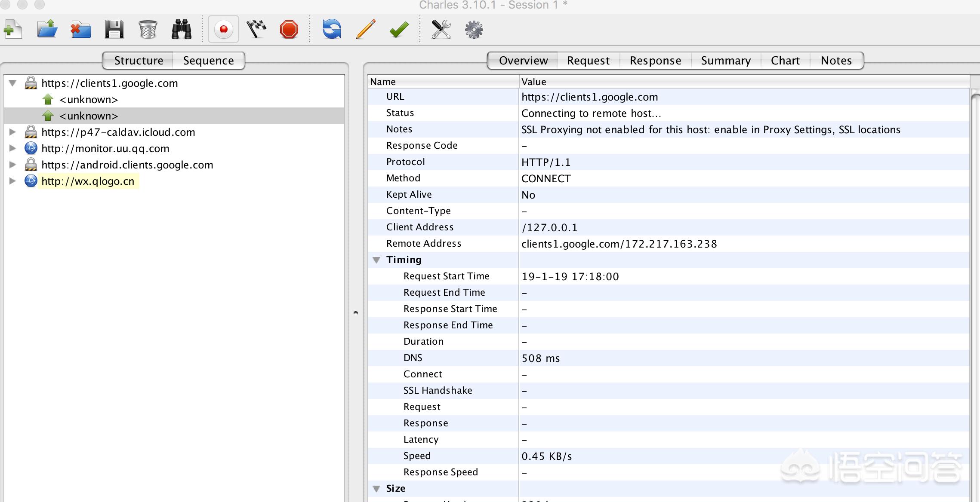
Task: Toggle throttling with the checkered flag icon
Action: [256, 30]
